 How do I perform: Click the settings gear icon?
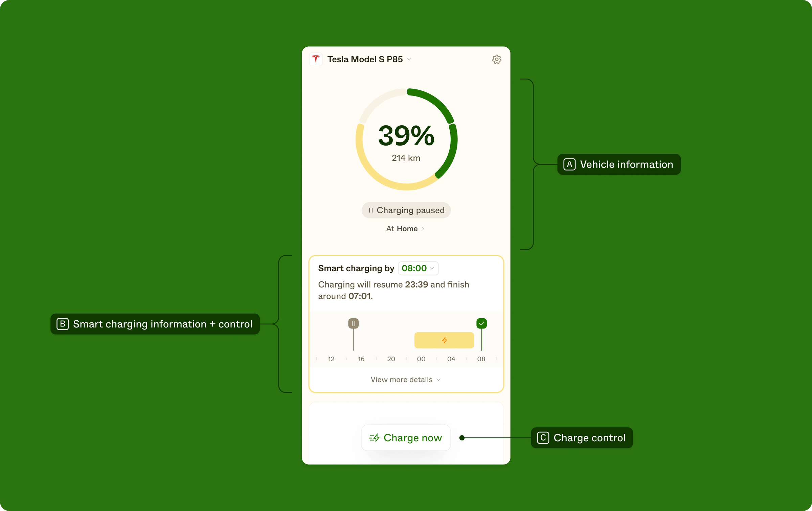(x=497, y=59)
